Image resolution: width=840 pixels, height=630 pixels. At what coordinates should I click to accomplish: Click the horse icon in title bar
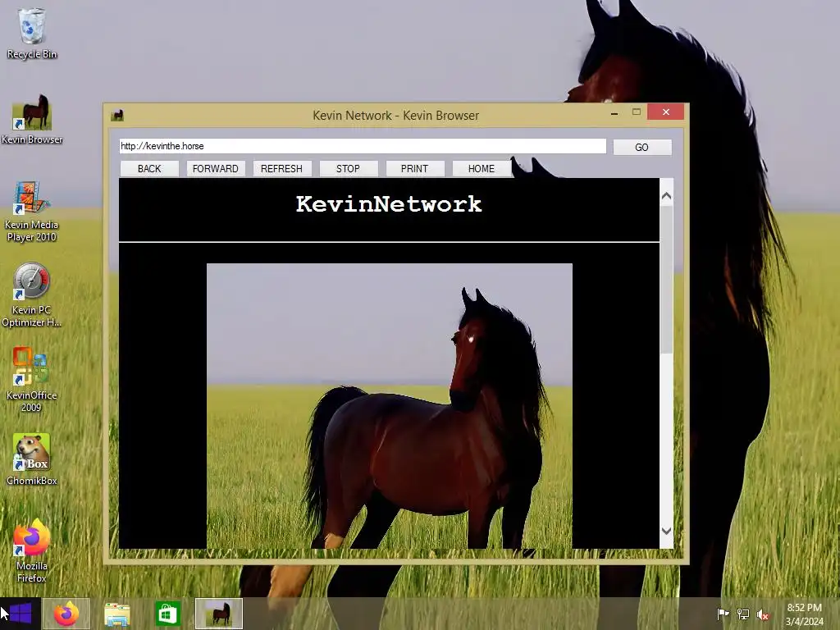117,115
